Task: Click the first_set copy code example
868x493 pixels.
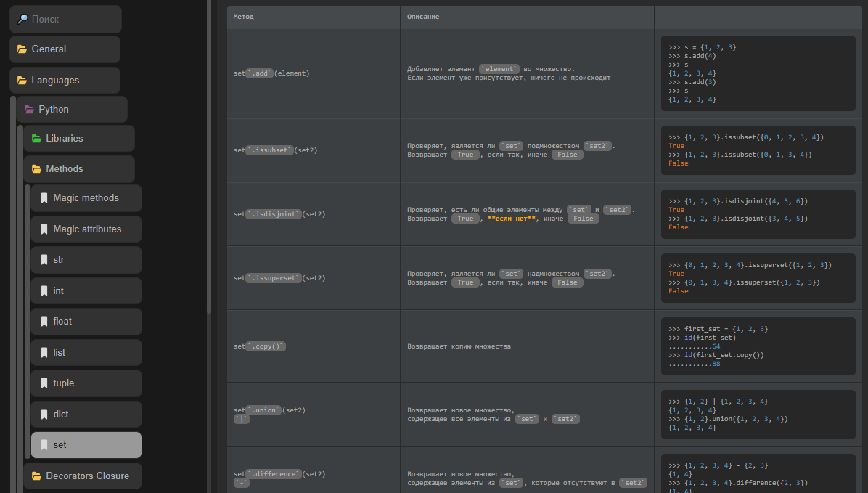Action: 758,346
